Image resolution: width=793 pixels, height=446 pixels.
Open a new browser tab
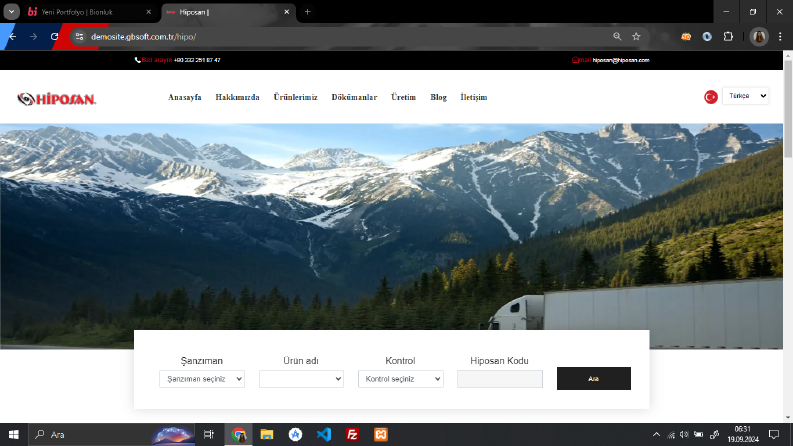point(307,12)
